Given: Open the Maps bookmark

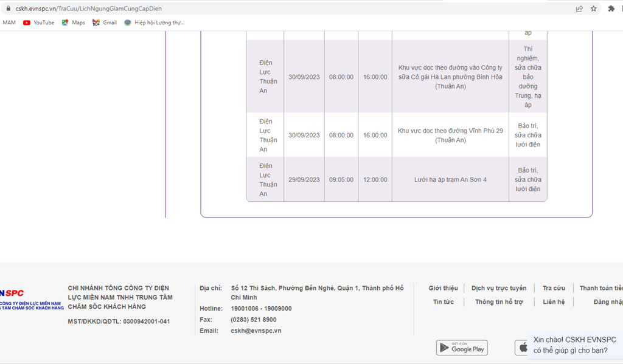Looking at the screenshot, I should (73, 22).
